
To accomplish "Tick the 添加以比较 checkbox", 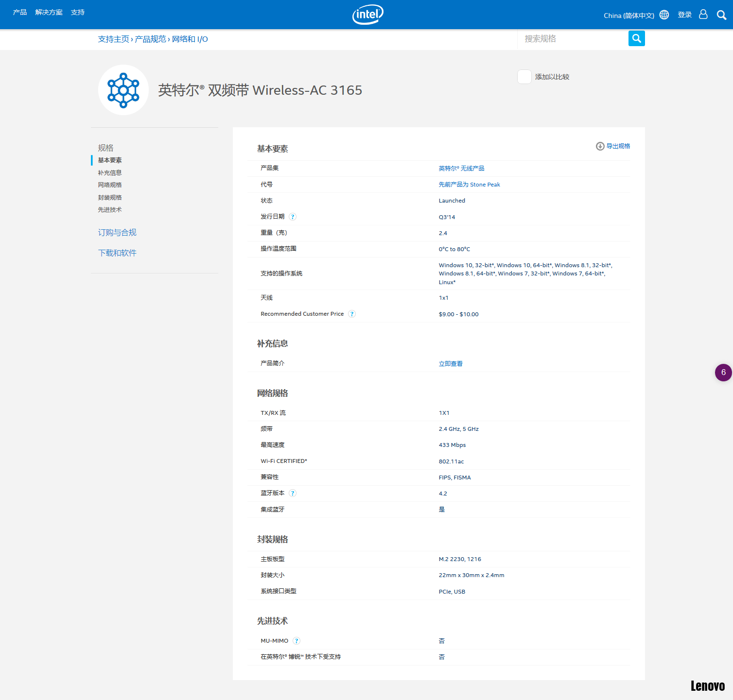I will tap(524, 77).
